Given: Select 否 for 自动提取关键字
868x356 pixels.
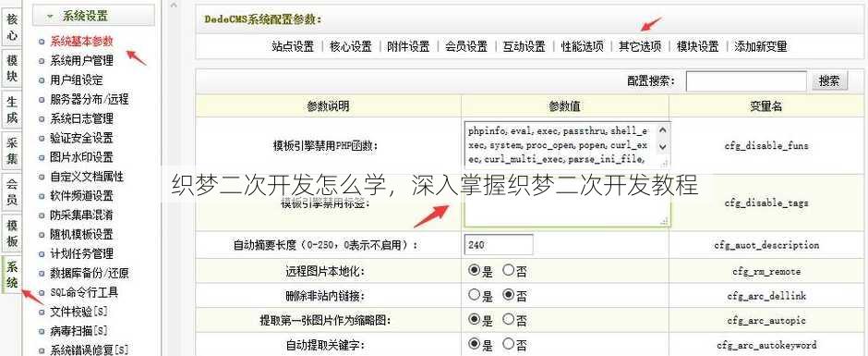Looking at the screenshot, I should pos(508,344).
